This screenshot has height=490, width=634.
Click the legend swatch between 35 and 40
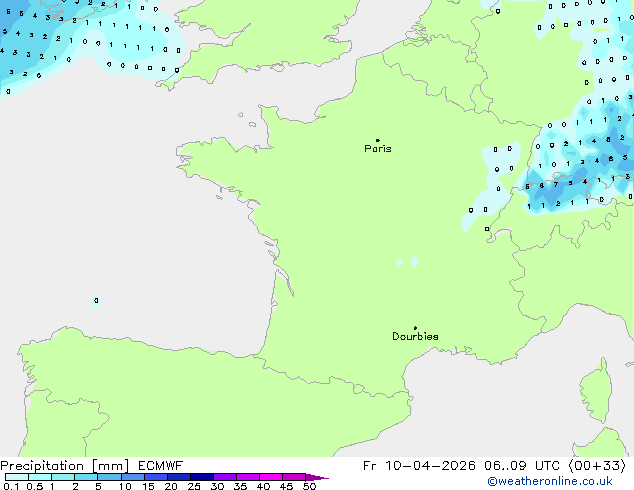coord(247,477)
